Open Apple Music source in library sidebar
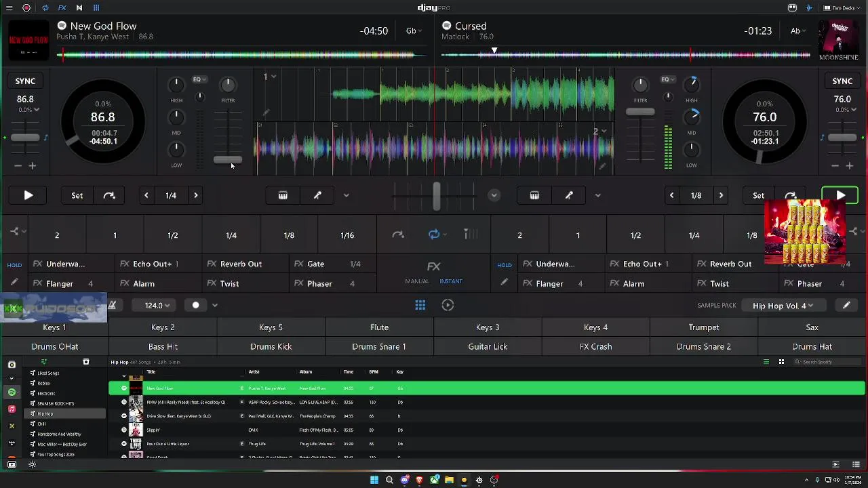 pos(12,409)
